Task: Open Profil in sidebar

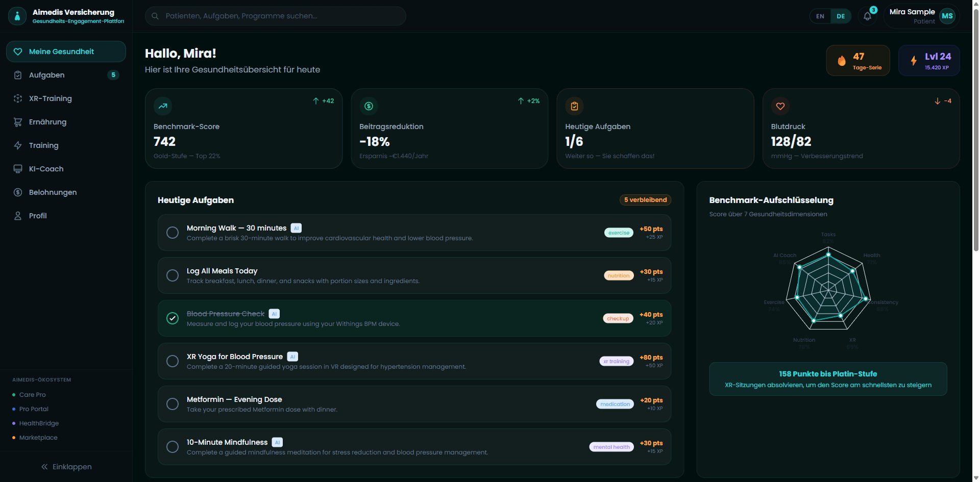Action: click(66, 216)
